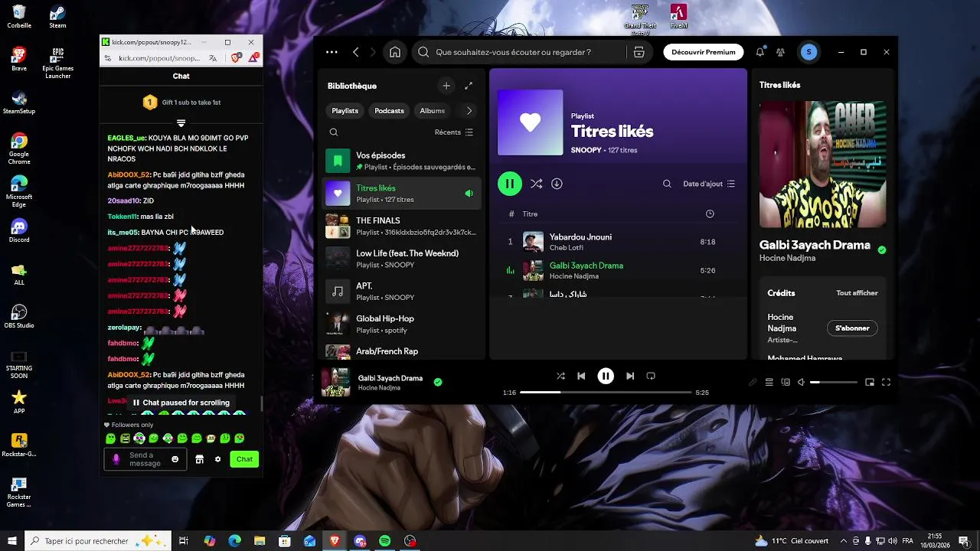The width and height of the screenshot is (980, 551).
Task: Show hidden system tray icons
Action: point(844,540)
